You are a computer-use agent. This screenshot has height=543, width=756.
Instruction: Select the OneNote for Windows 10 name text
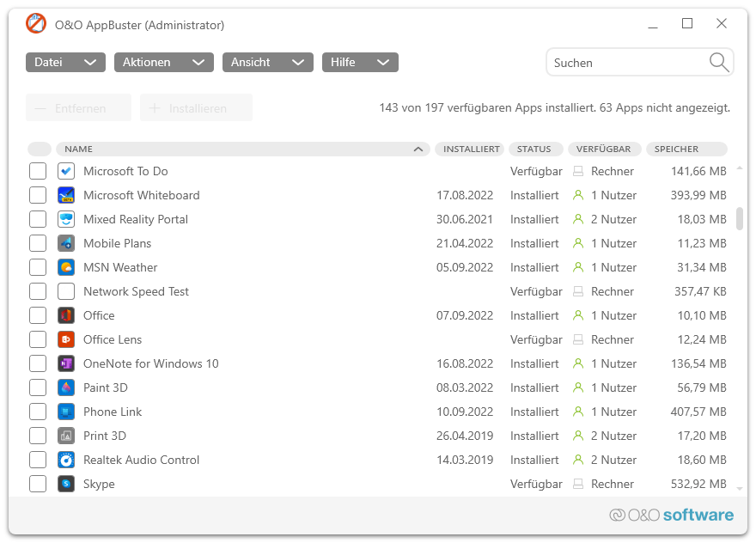(x=151, y=364)
